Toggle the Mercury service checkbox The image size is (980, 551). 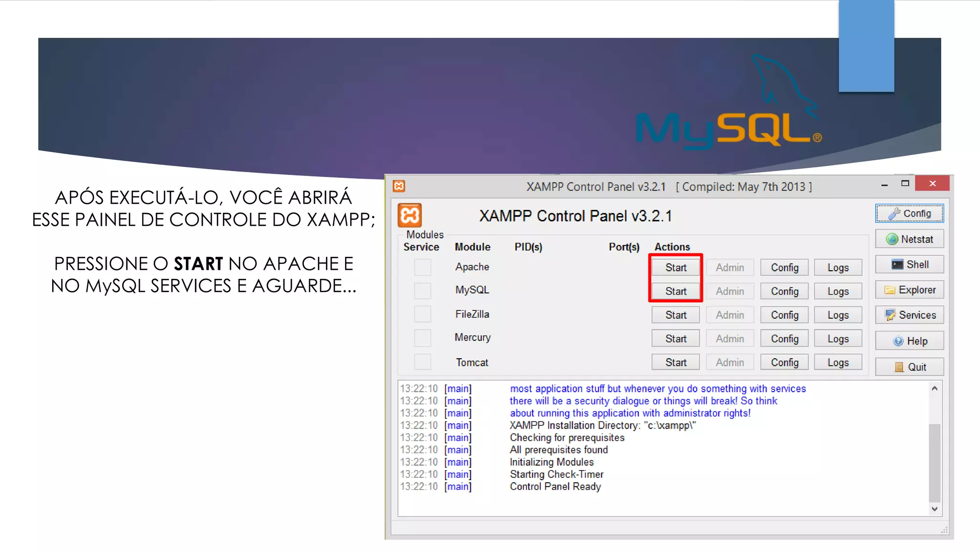(x=423, y=338)
